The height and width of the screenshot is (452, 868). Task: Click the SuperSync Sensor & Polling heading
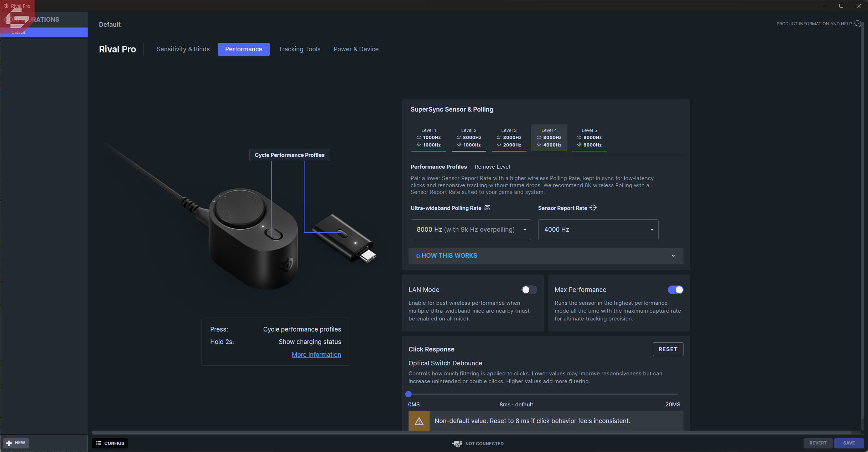pos(452,109)
